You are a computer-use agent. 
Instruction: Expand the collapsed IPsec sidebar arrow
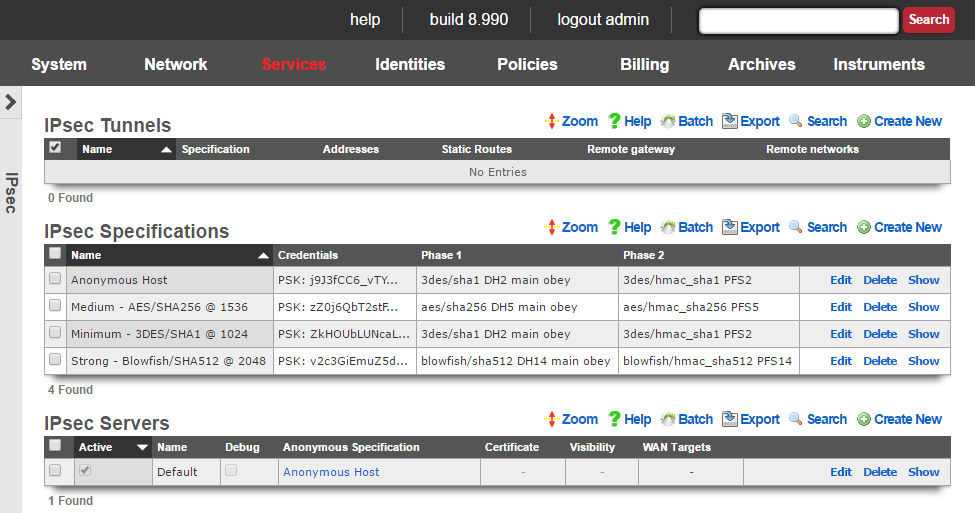coord(10,102)
